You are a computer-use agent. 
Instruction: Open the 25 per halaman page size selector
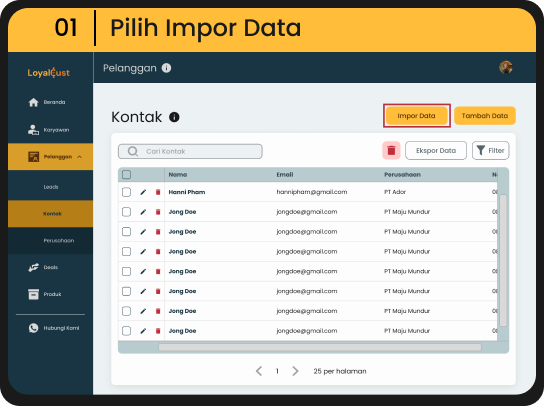[340, 371]
